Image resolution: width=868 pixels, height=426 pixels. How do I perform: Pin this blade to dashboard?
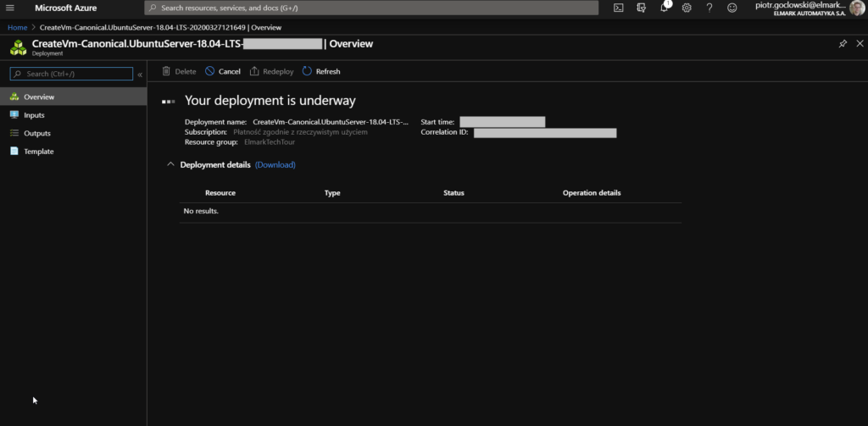[843, 44]
